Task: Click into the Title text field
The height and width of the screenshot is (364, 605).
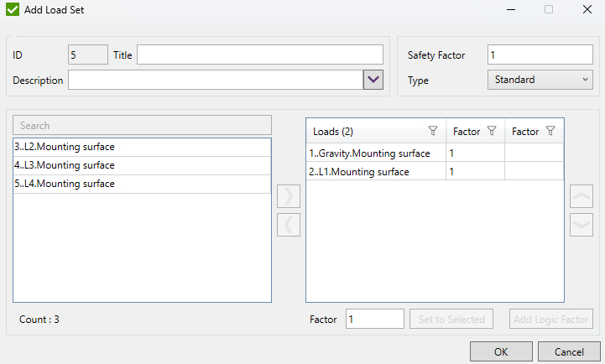Action: click(x=259, y=55)
